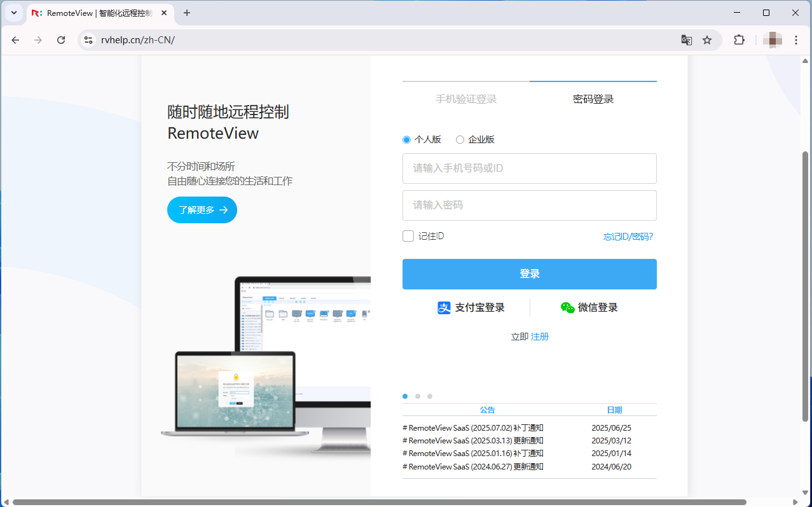This screenshot has width=812, height=507.
Task: Select the first carousel dot
Action: (x=405, y=396)
